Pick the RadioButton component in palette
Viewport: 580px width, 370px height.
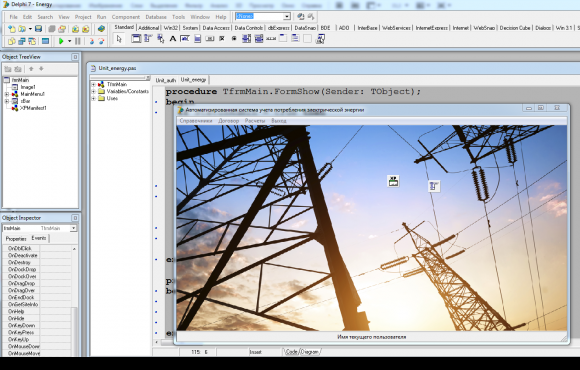[x=234, y=38]
